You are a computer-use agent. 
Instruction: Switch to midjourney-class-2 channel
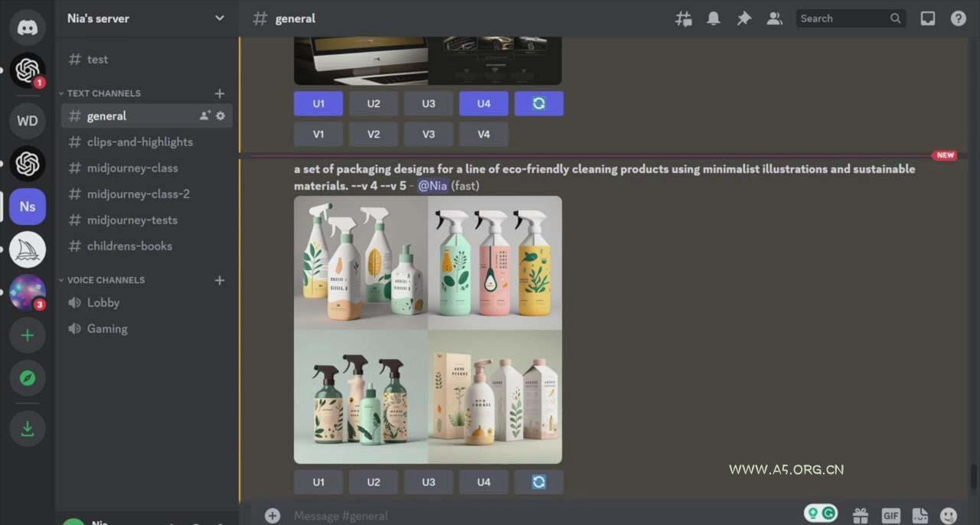(138, 194)
